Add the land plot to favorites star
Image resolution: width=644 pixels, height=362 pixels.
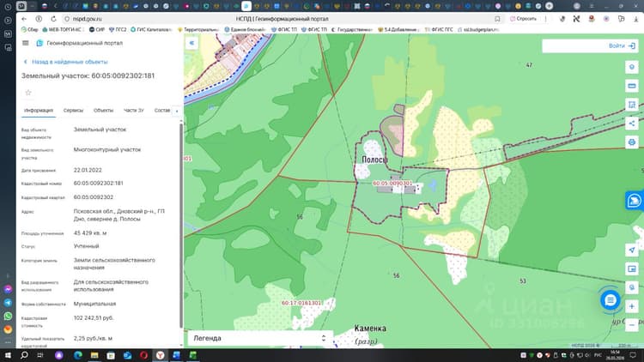click(28, 93)
